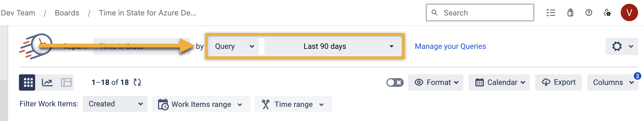Open the Columns menu

[613, 82]
